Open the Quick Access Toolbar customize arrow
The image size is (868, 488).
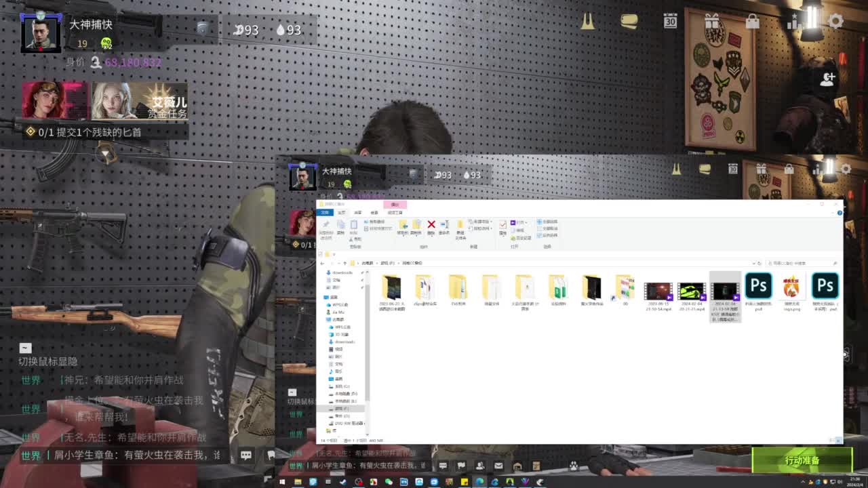(x=334, y=254)
